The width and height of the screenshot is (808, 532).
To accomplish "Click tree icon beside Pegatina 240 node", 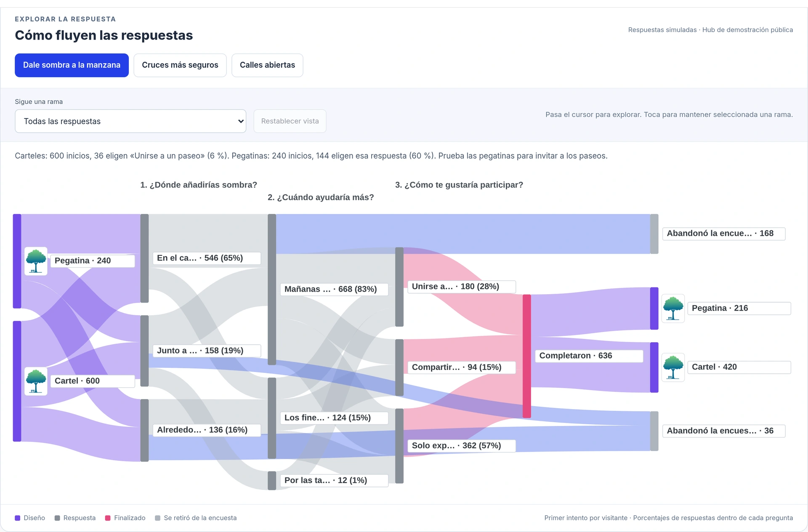I will click(36, 261).
